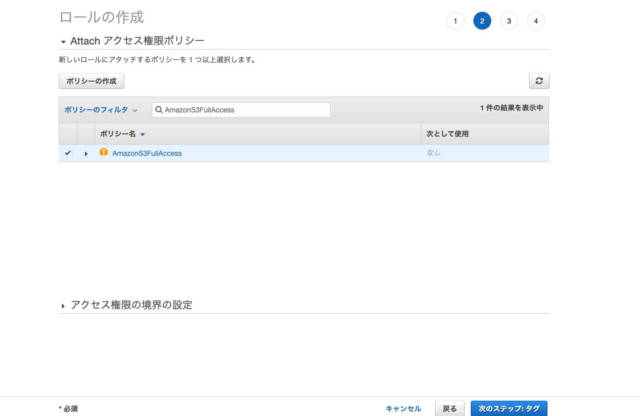Click the 戻る button
The width and height of the screenshot is (640, 416).
[x=449, y=408]
